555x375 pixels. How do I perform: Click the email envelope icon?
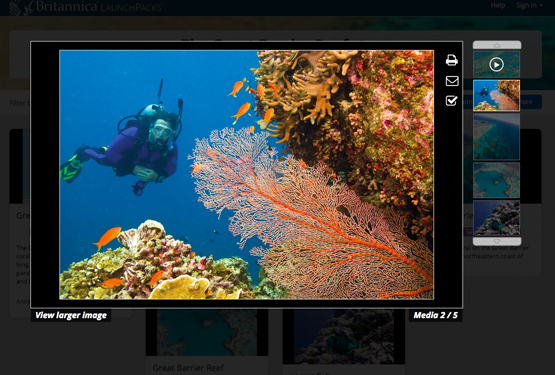tap(452, 81)
